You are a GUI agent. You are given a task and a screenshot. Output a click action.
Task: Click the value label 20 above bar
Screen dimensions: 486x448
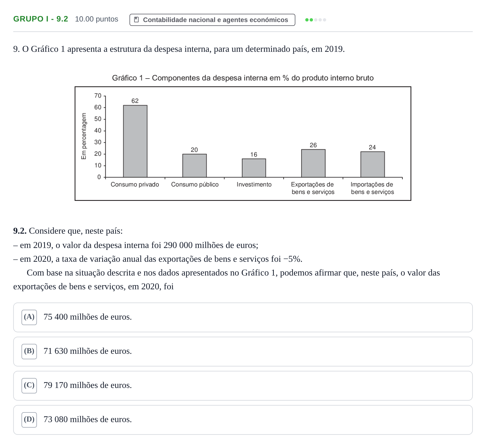[x=194, y=150]
